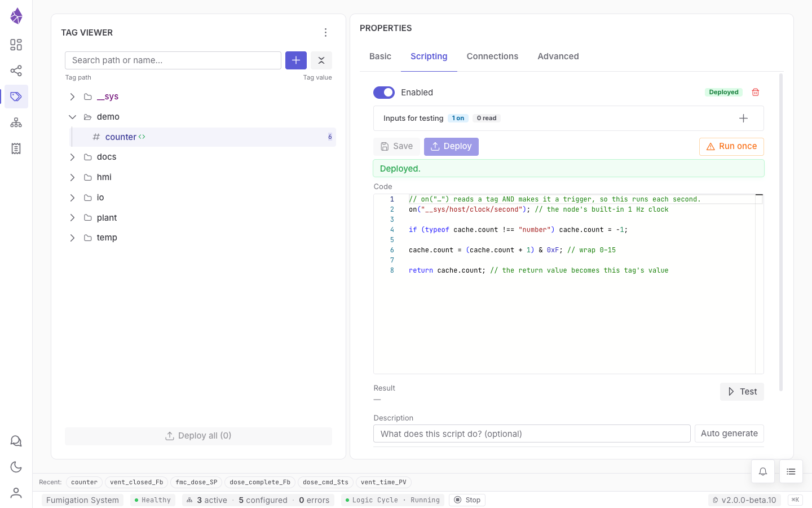This screenshot has width=812, height=508.
Task: Expand the temp folder
Action: (72, 238)
